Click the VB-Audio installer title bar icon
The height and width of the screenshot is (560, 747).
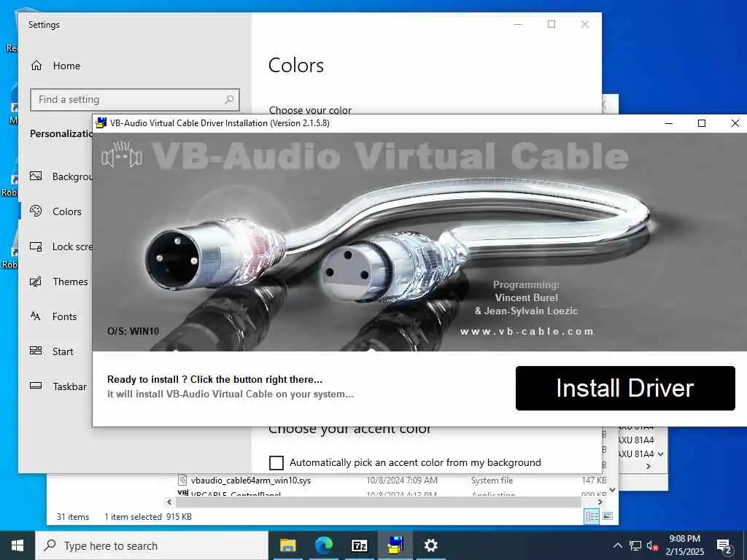tap(101, 122)
